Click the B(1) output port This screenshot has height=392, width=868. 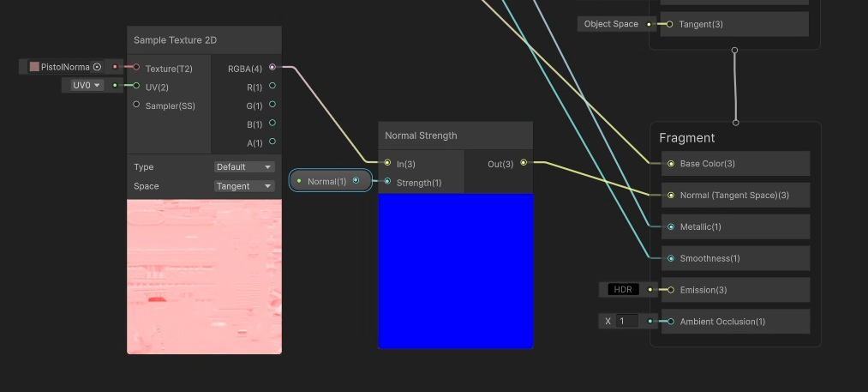coord(272,123)
